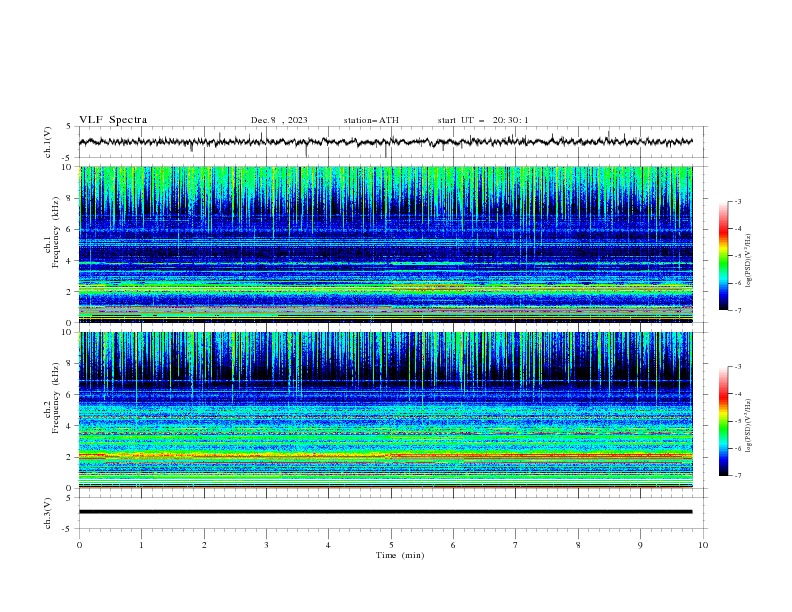Select the date text "Dec. 8 , 2023"
Screen dimensions: 792x612
pyautogui.click(x=279, y=120)
